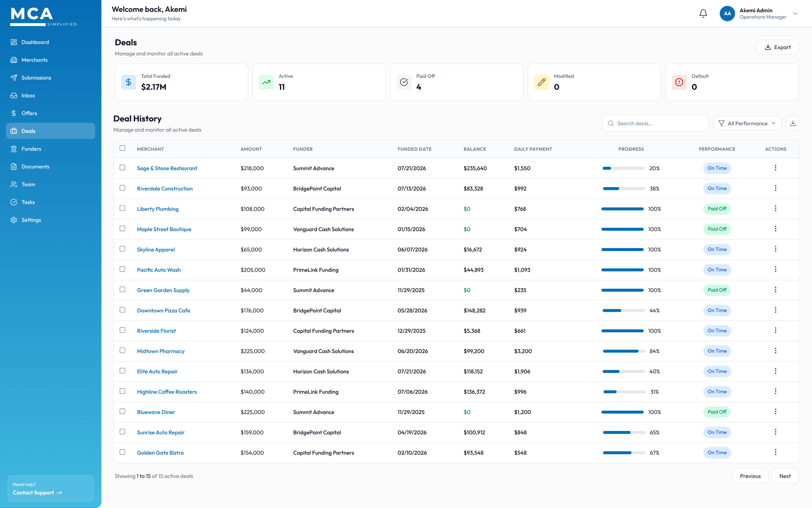
Task: Click the Search deals input field
Action: tap(655, 123)
